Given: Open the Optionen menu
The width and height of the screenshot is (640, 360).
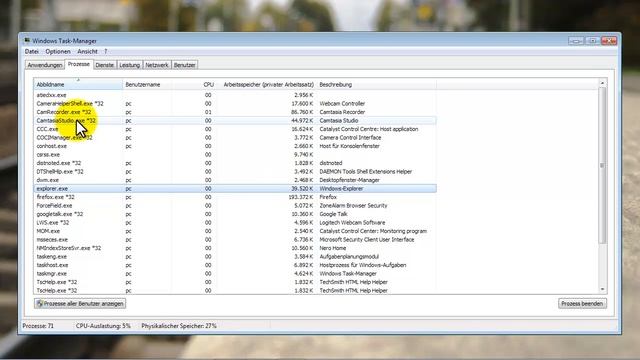Looking at the screenshot, I should [x=58, y=51].
